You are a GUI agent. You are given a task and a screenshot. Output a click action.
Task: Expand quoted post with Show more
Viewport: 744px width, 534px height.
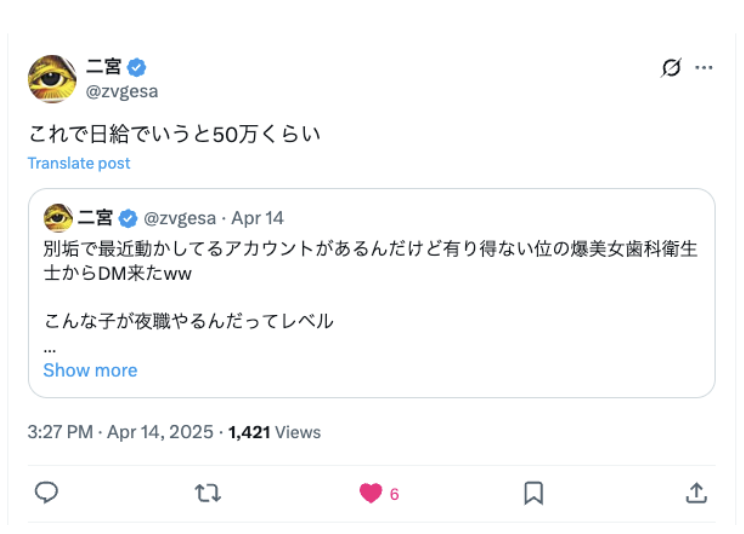tap(90, 370)
